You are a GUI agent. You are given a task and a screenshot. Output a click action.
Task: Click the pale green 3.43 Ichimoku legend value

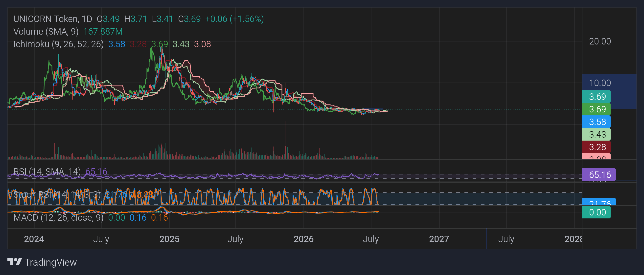[181, 44]
